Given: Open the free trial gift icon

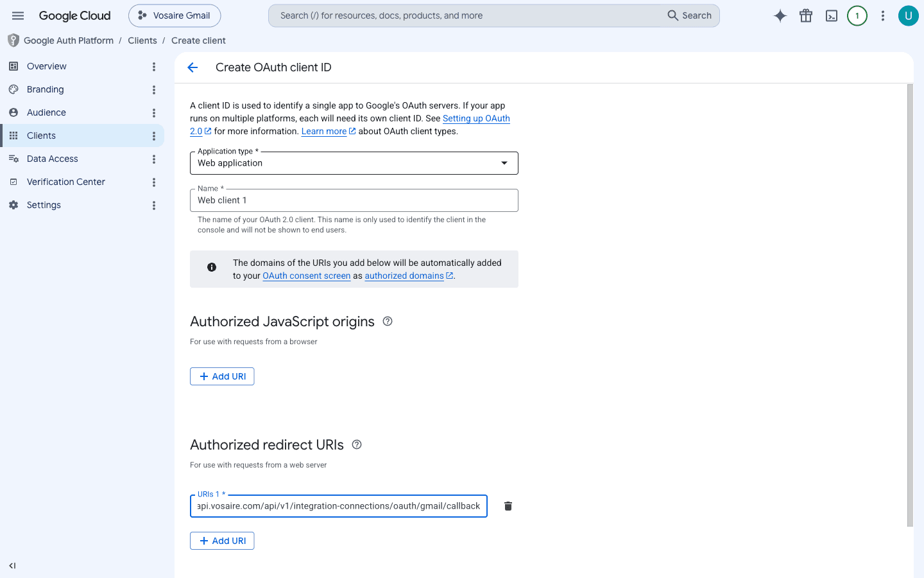Looking at the screenshot, I should tap(806, 16).
